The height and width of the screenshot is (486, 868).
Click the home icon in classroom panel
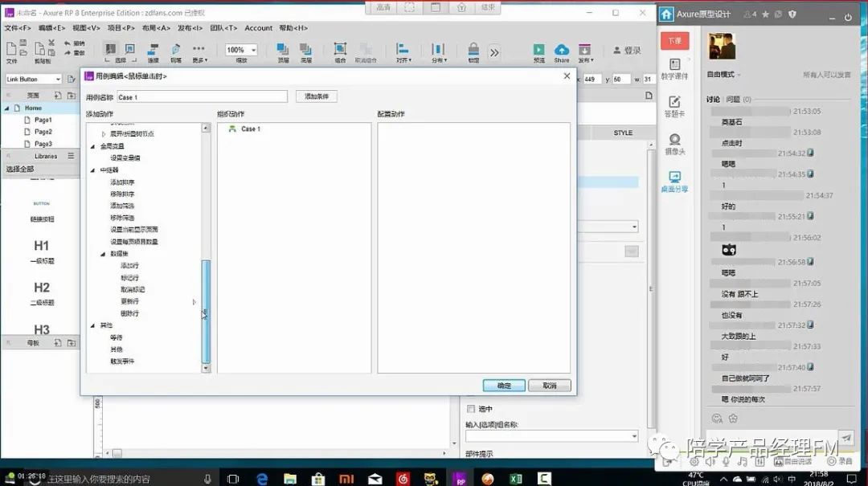click(x=666, y=14)
